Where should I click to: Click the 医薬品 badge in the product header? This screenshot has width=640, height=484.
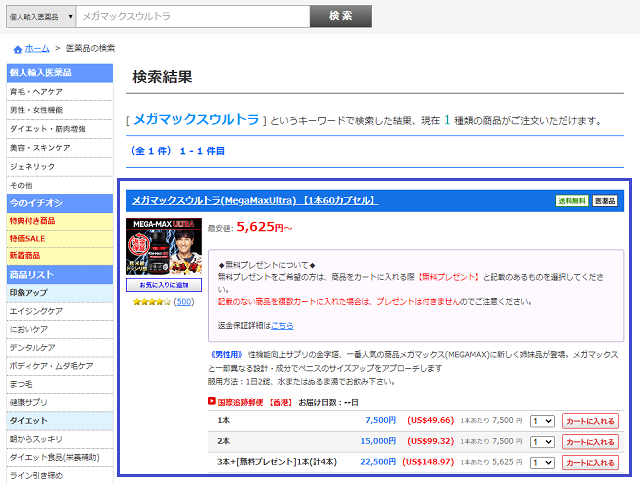(x=605, y=201)
